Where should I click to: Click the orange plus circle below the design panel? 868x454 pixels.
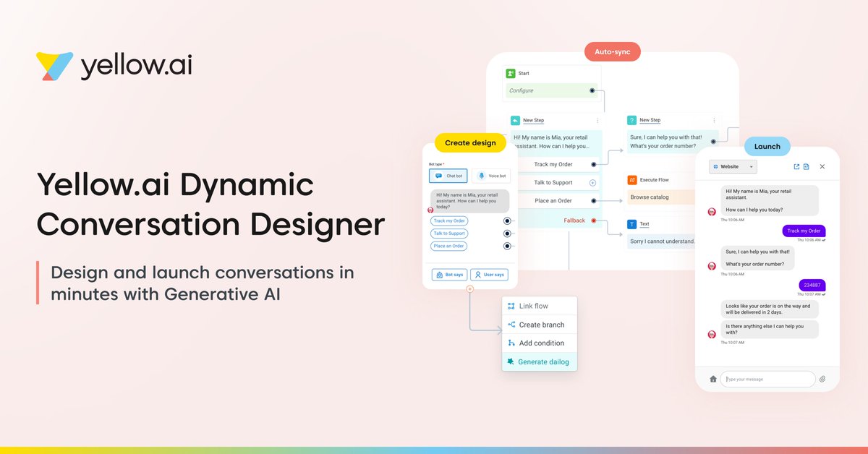(469, 288)
